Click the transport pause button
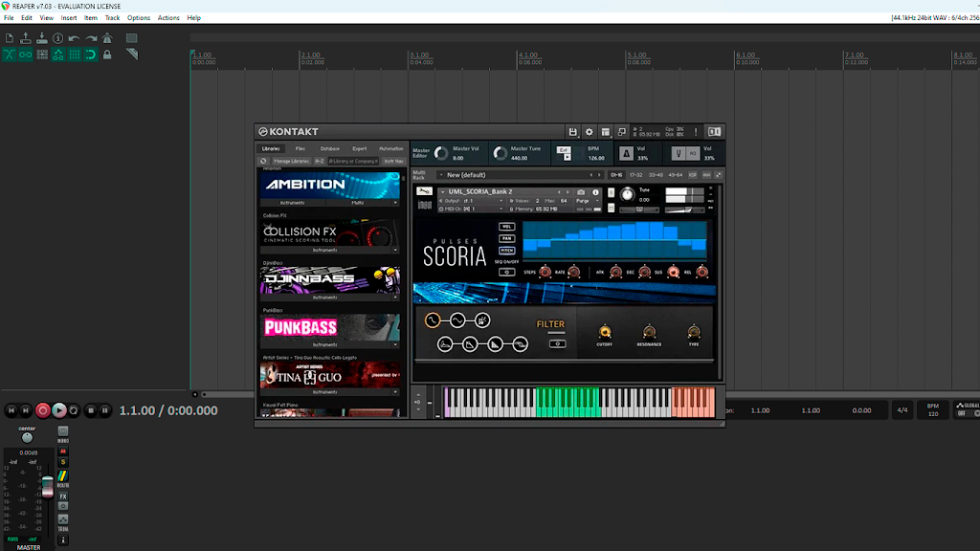 point(105,410)
